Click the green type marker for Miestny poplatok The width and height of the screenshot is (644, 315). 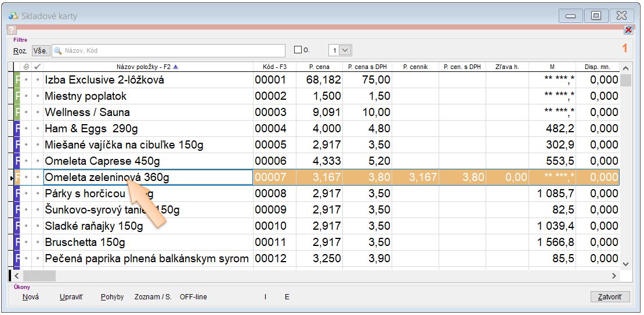pyautogui.click(x=17, y=96)
